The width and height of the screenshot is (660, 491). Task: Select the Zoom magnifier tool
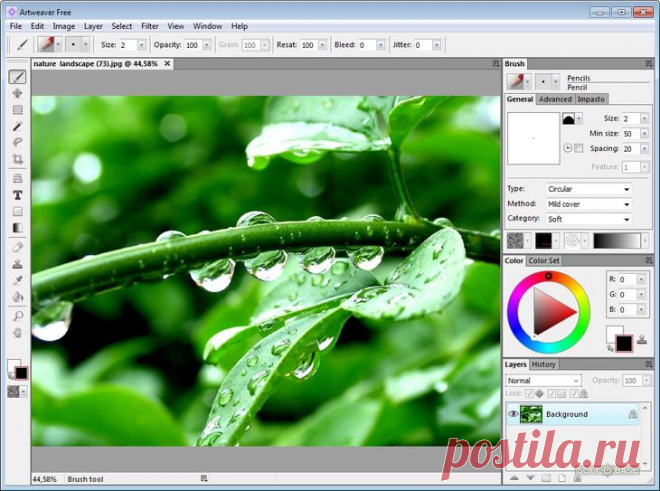click(x=17, y=316)
